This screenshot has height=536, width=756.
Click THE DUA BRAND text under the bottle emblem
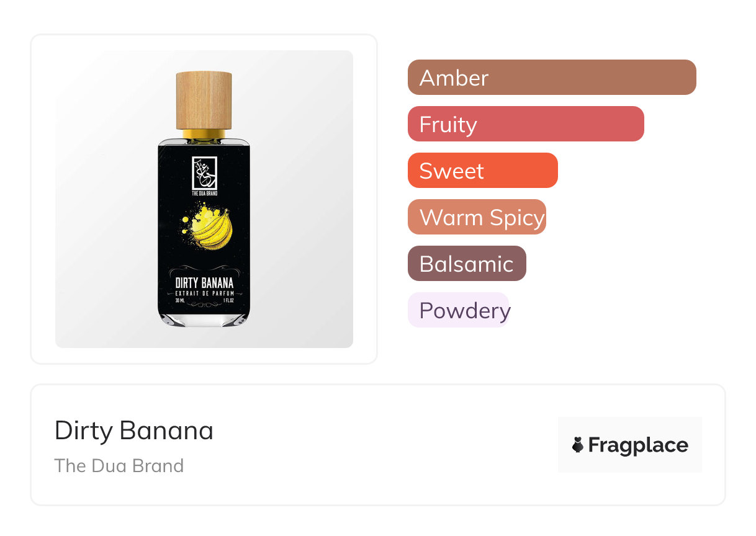coord(204,194)
